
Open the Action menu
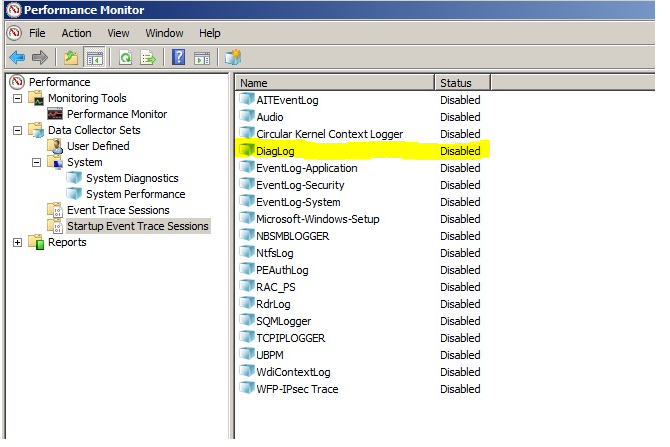pos(76,33)
